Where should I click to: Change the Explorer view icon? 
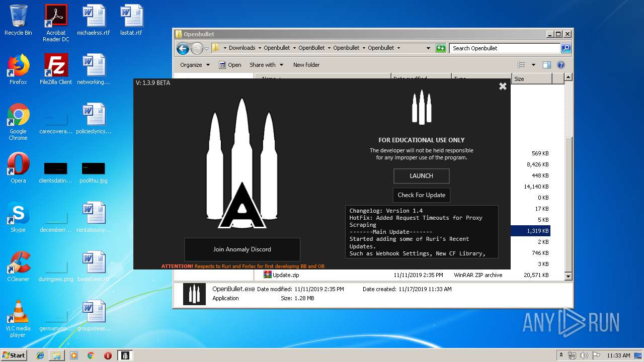(x=521, y=65)
